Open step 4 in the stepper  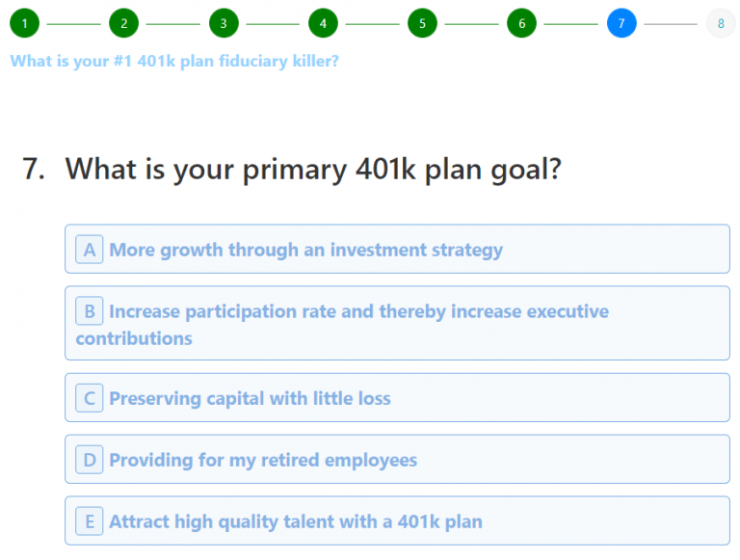[323, 23]
